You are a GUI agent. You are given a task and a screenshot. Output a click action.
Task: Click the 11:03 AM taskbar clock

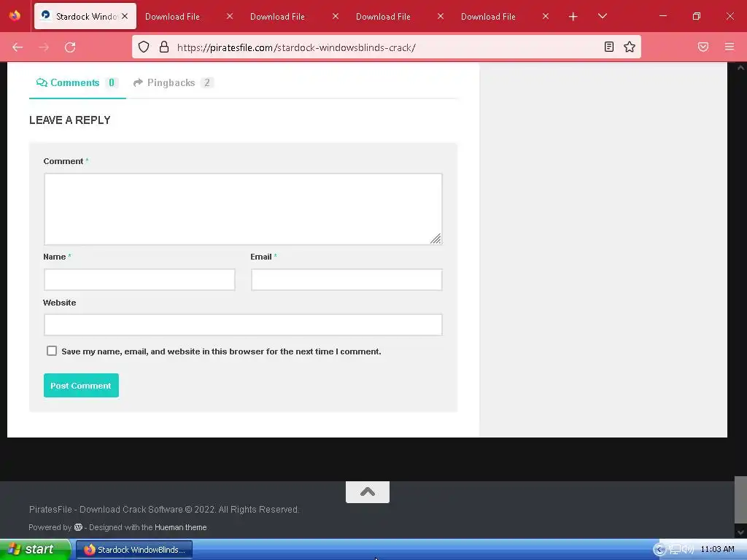[x=718, y=549]
